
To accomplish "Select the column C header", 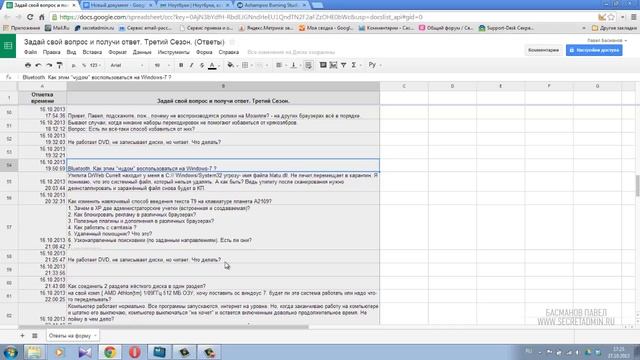I will tap(404, 86).
